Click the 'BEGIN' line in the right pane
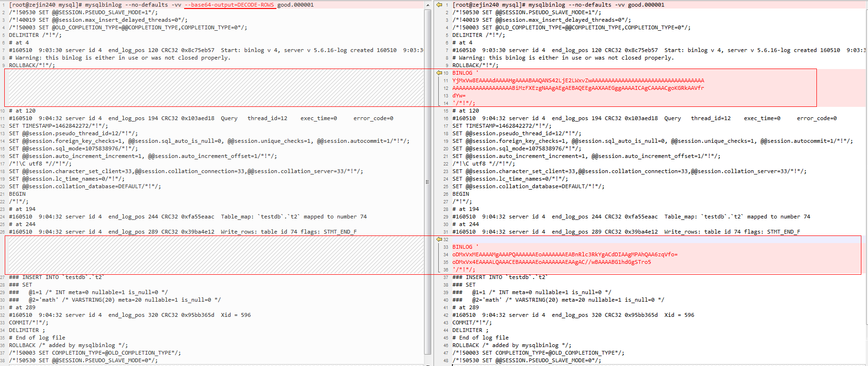Viewport: 868px width, 366px height. [x=461, y=194]
